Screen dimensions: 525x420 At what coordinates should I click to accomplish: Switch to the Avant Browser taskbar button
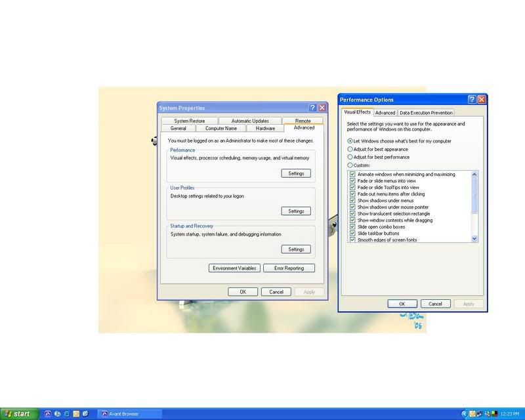click(x=129, y=414)
